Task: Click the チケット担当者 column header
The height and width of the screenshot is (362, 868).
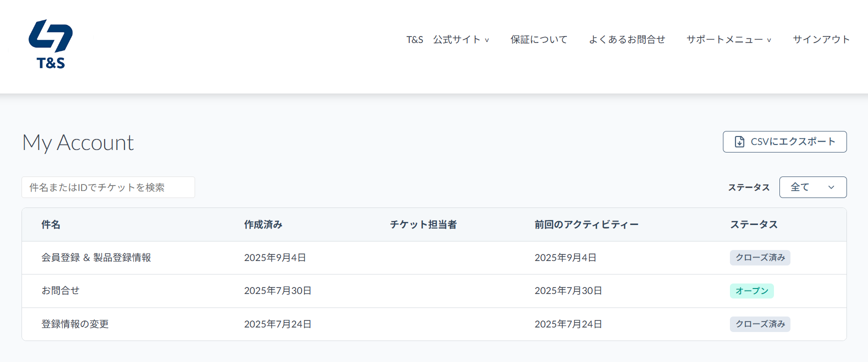Action: tap(423, 225)
